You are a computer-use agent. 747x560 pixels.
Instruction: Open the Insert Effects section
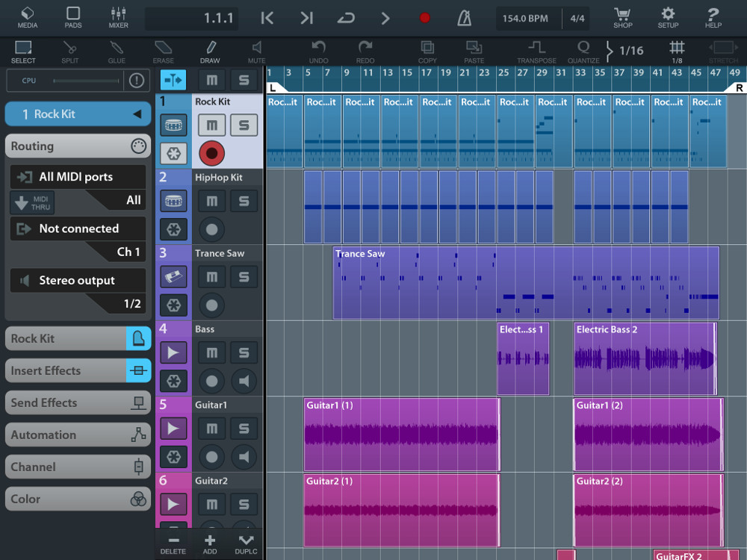tap(78, 370)
